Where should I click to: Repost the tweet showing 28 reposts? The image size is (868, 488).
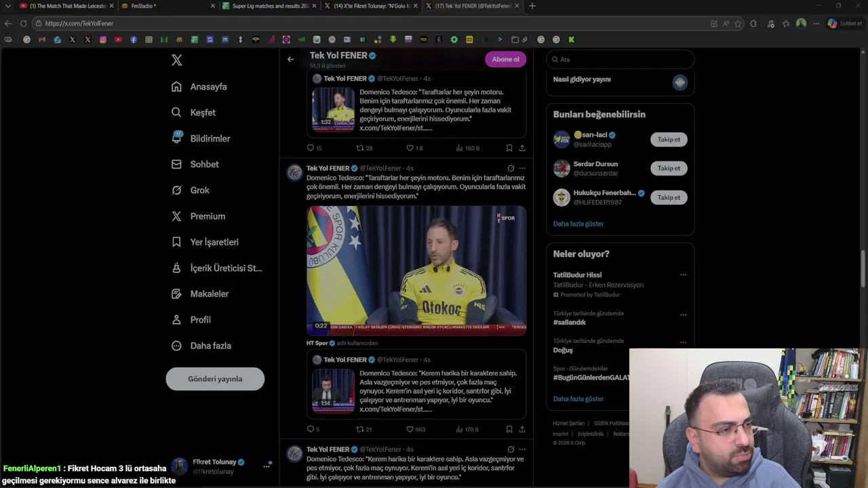point(364,148)
